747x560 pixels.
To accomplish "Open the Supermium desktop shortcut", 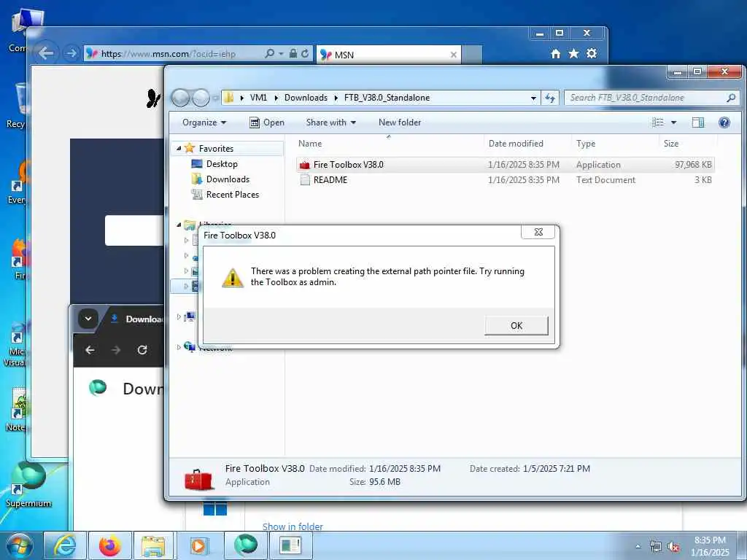I will click(28, 483).
